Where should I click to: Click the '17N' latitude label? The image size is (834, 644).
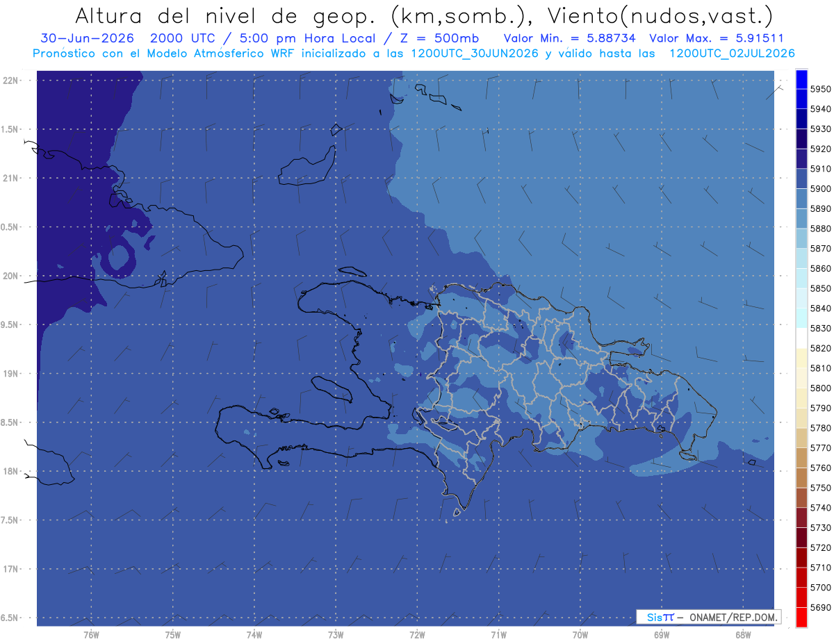[x=11, y=569]
